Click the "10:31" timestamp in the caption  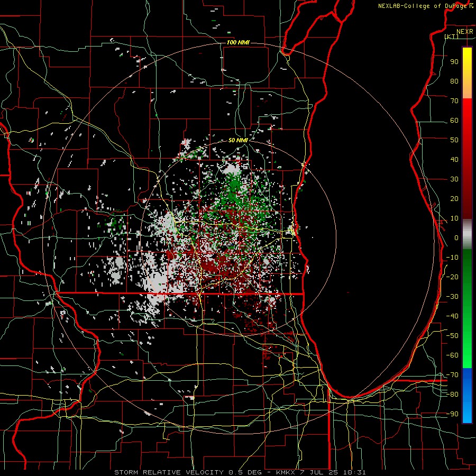coord(355,472)
